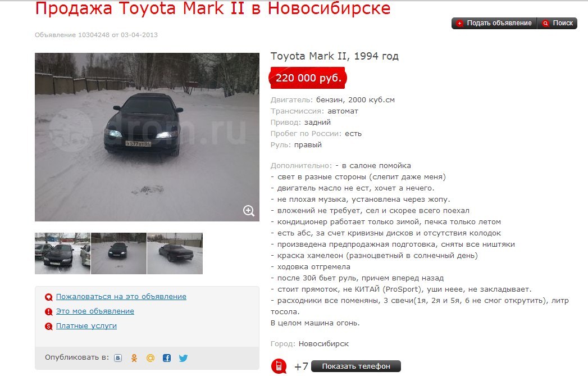
Task: Open Платные услуги link
Action: [86, 326]
